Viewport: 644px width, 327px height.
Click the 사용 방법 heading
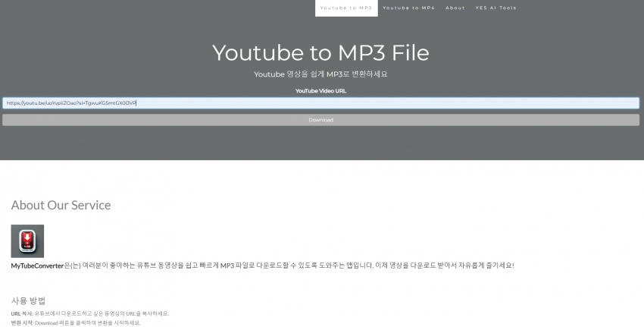(x=28, y=300)
